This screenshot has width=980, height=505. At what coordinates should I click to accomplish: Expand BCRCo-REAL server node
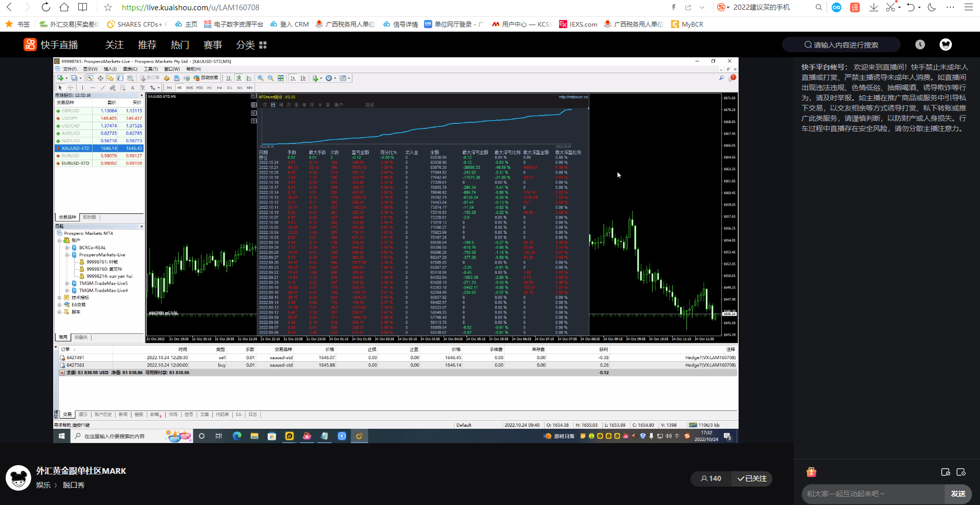click(66, 248)
